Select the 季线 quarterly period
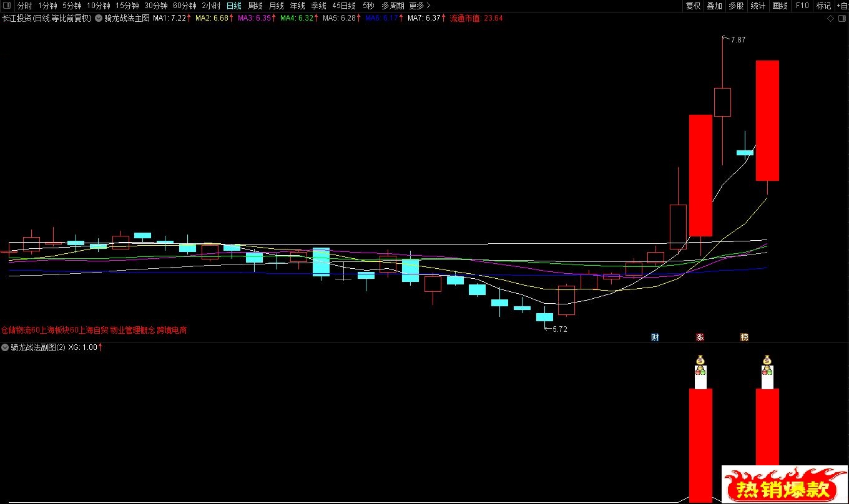 click(x=319, y=6)
